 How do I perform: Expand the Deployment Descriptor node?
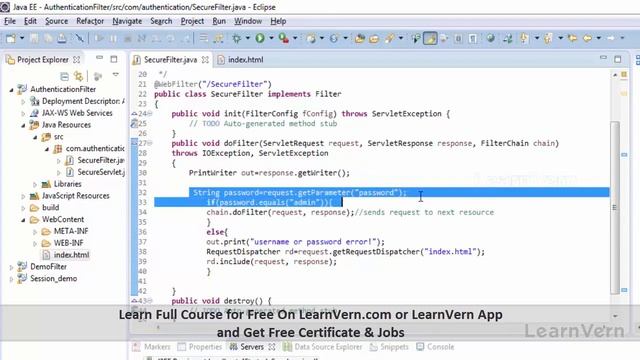(x=23, y=102)
